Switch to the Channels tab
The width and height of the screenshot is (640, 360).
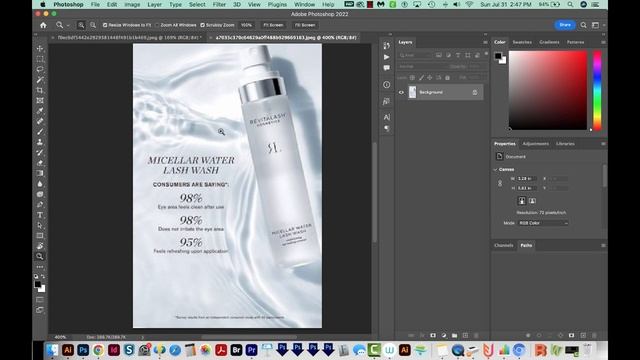pos(504,245)
